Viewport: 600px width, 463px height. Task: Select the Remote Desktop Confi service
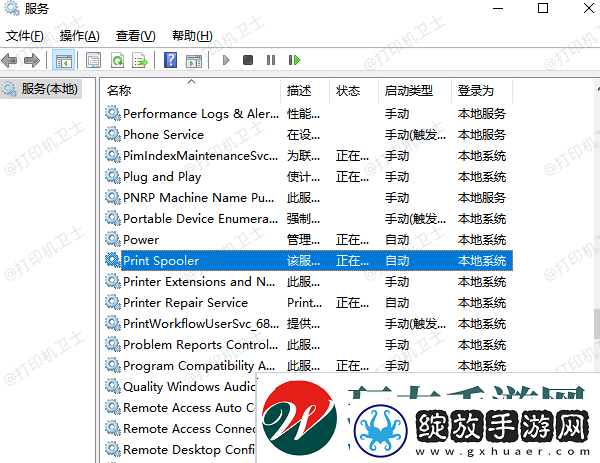click(180, 450)
